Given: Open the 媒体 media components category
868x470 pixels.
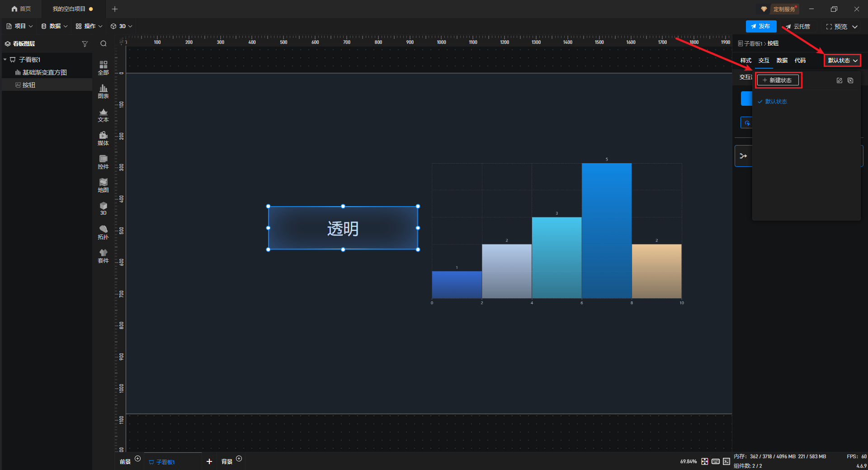Looking at the screenshot, I should point(103,138).
